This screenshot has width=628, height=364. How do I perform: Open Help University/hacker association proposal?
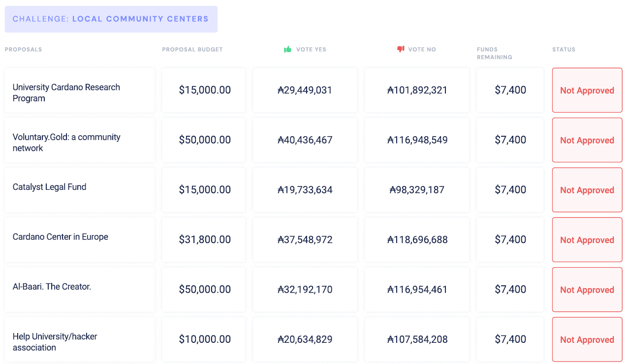click(x=55, y=342)
